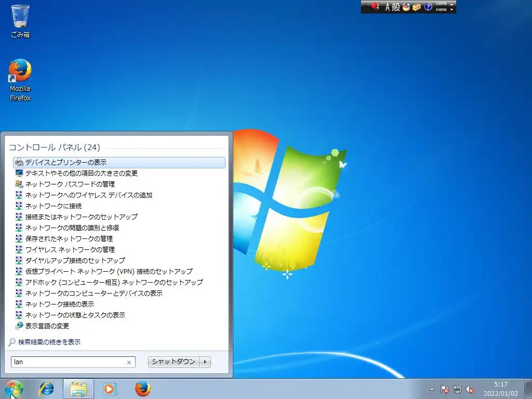Image resolution: width=532 pixels, height=399 pixels.
Task: Click the コントロール パネル (24) group header
Action: point(54,147)
